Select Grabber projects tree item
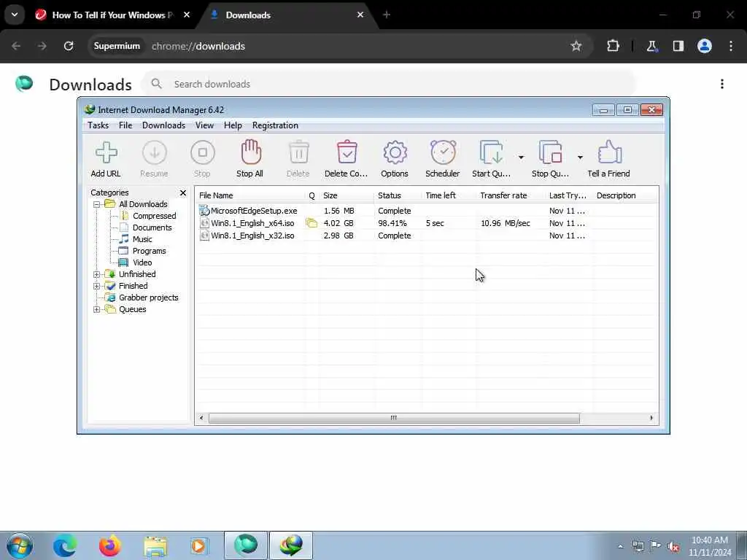747x560 pixels. pos(148,297)
